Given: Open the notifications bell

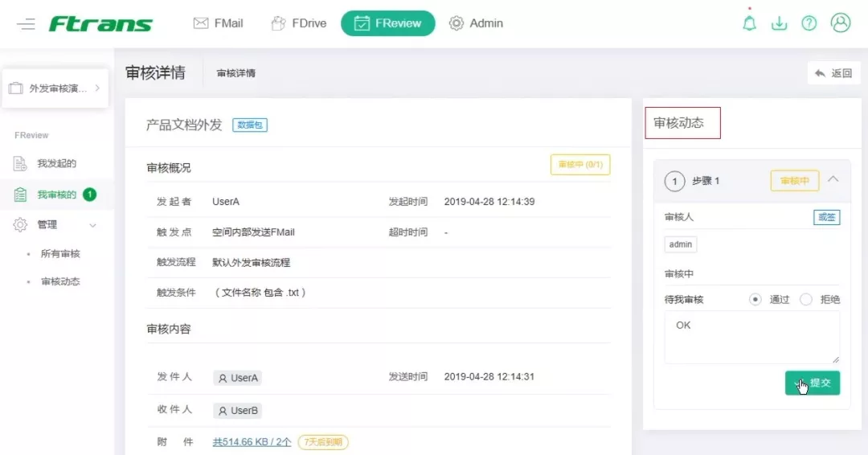Looking at the screenshot, I should (x=749, y=23).
